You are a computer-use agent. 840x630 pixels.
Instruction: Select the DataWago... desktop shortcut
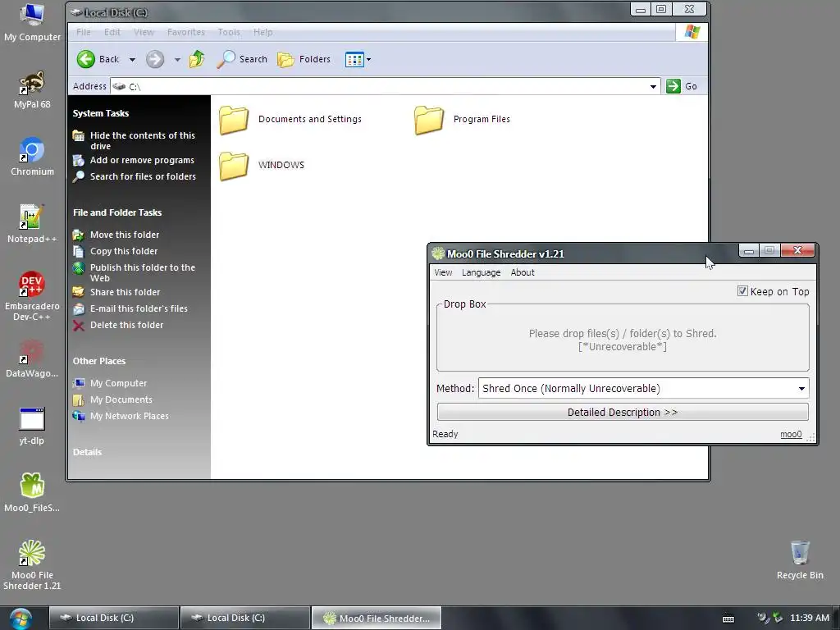[x=32, y=358]
